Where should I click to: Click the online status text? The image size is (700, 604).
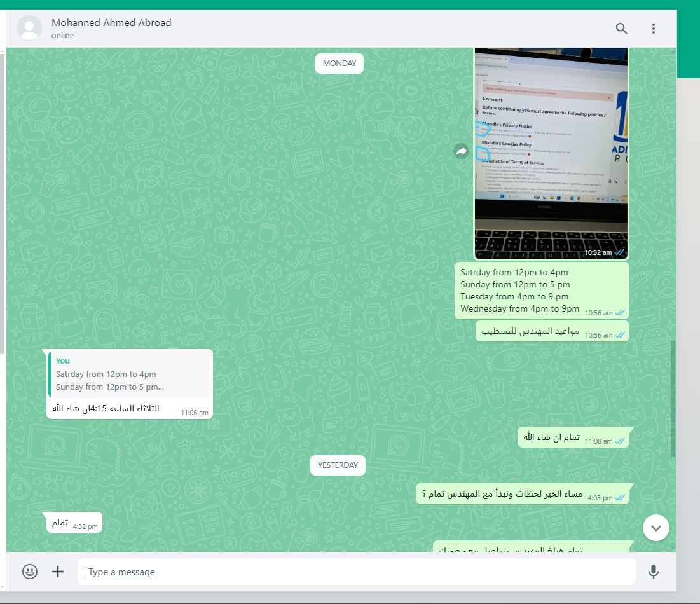click(62, 35)
